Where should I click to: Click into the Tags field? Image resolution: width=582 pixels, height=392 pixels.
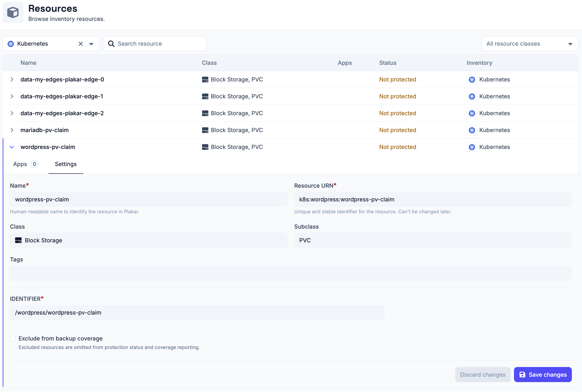(291, 273)
